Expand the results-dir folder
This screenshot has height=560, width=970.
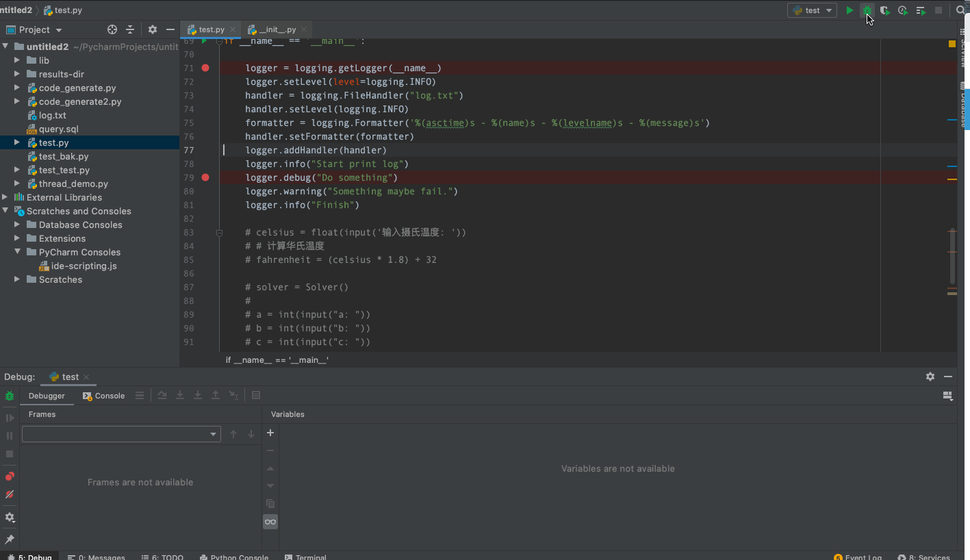[18, 74]
